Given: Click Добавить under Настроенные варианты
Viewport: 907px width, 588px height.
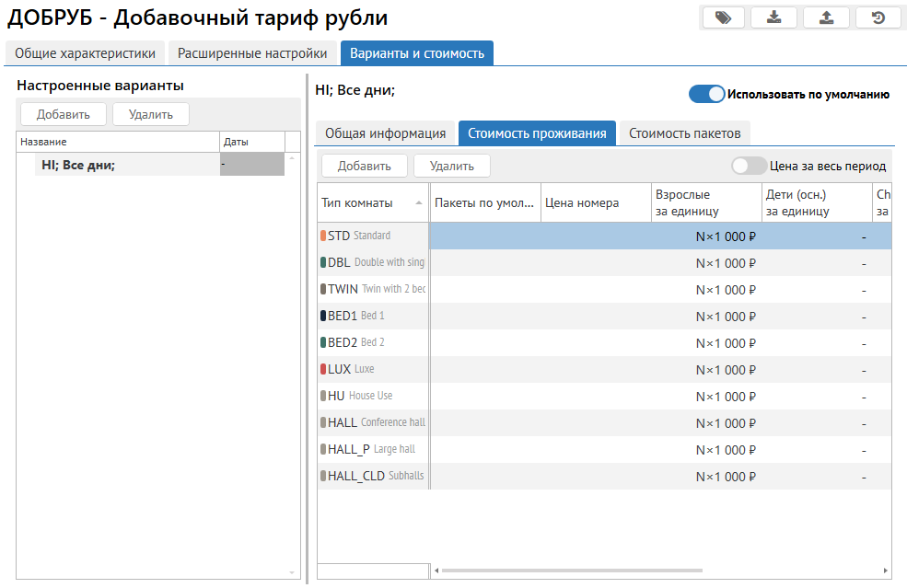Looking at the screenshot, I should coord(64,114).
